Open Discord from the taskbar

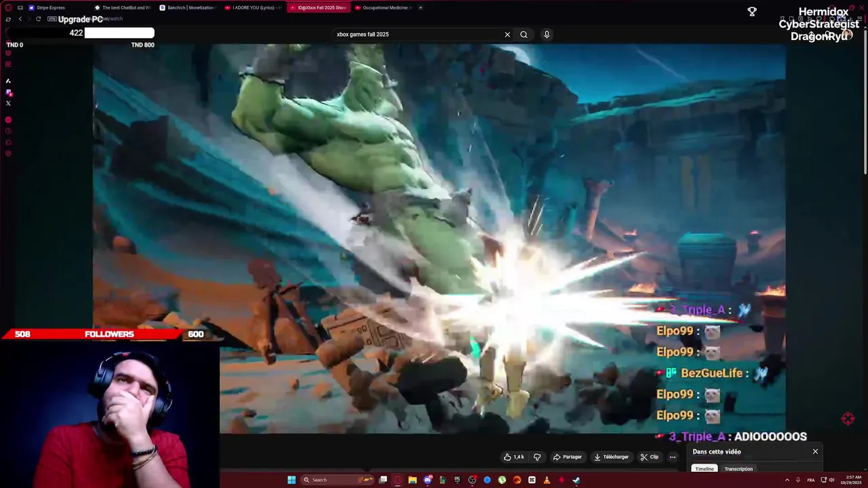[x=428, y=480]
